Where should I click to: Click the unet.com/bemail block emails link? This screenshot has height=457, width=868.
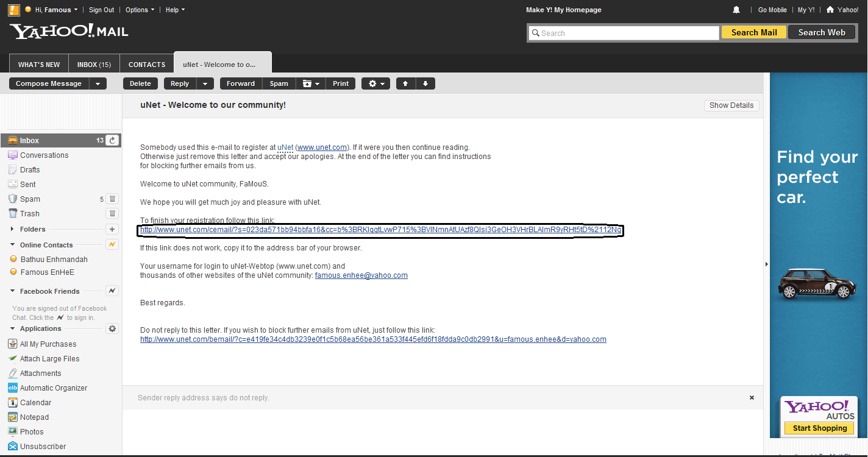point(373,339)
